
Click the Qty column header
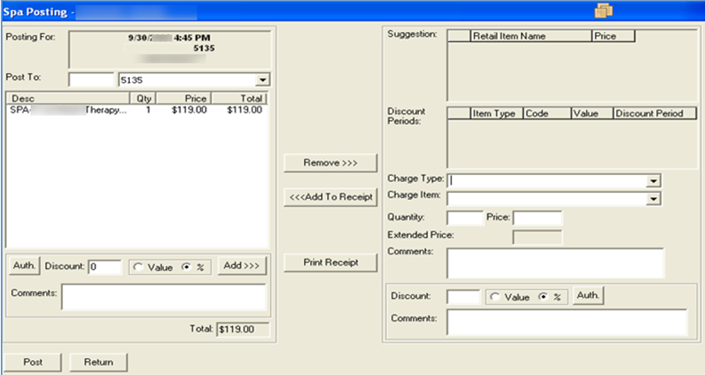[143, 98]
